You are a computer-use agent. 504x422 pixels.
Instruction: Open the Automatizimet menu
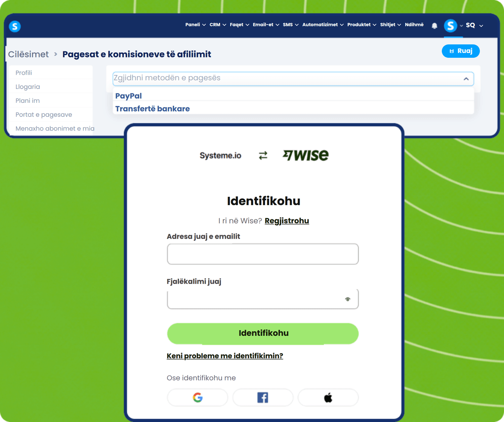pyautogui.click(x=323, y=25)
